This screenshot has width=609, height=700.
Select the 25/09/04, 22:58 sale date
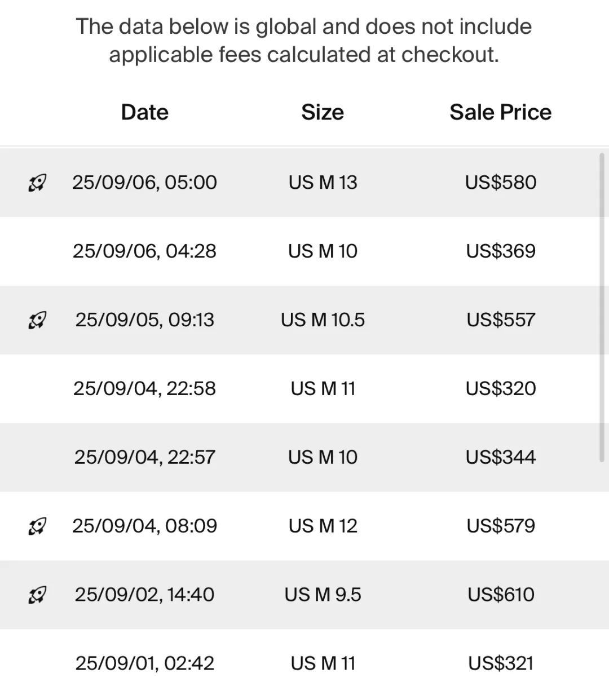click(144, 389)
